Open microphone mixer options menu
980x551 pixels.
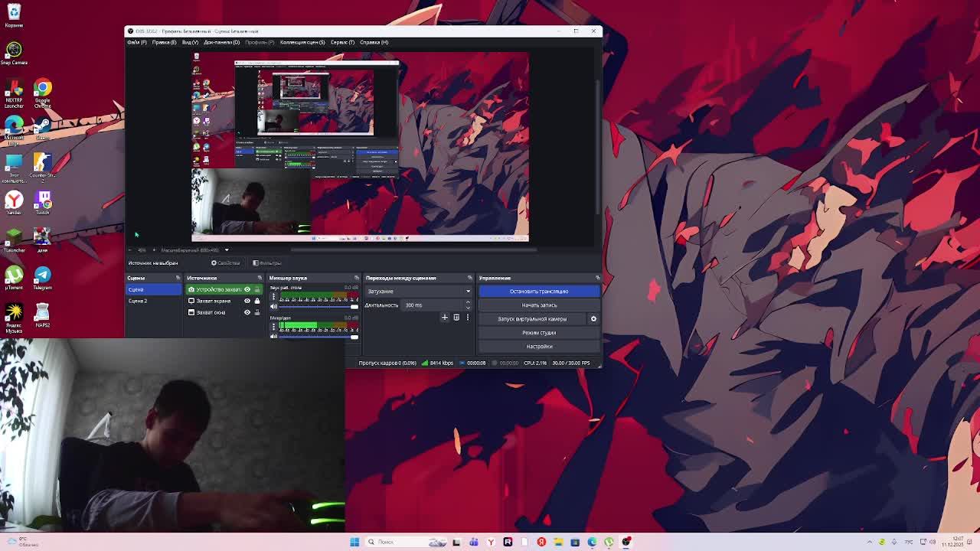click(x=273, y=327)
